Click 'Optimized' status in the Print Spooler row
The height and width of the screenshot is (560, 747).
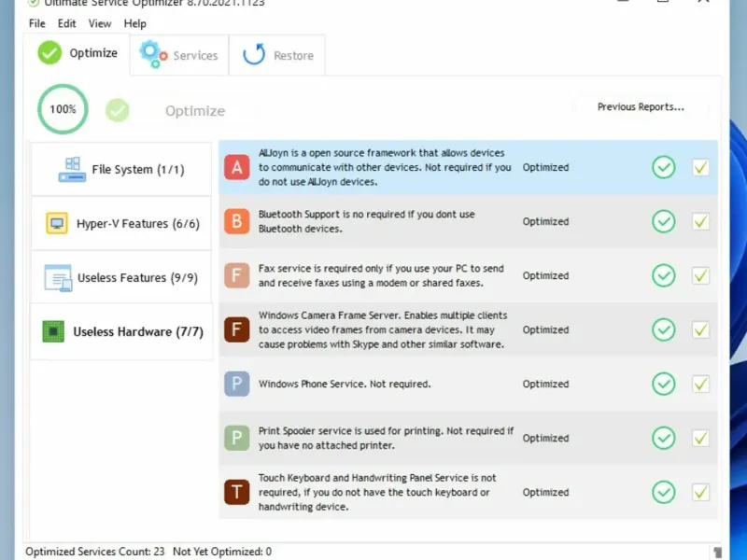(545, 438)
